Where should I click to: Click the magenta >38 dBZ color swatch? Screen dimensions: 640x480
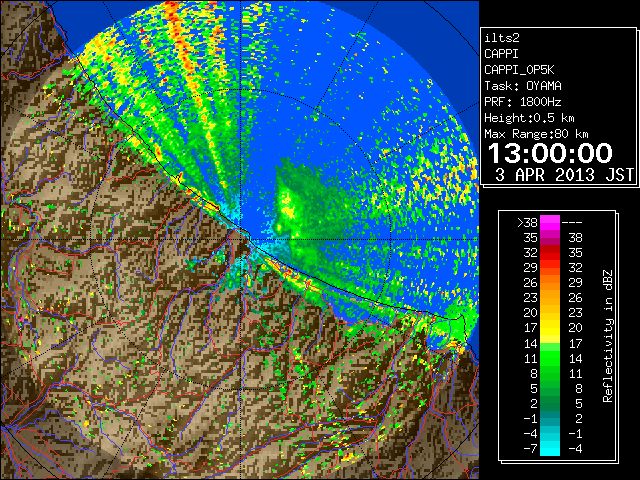click(x=550, y=223)
